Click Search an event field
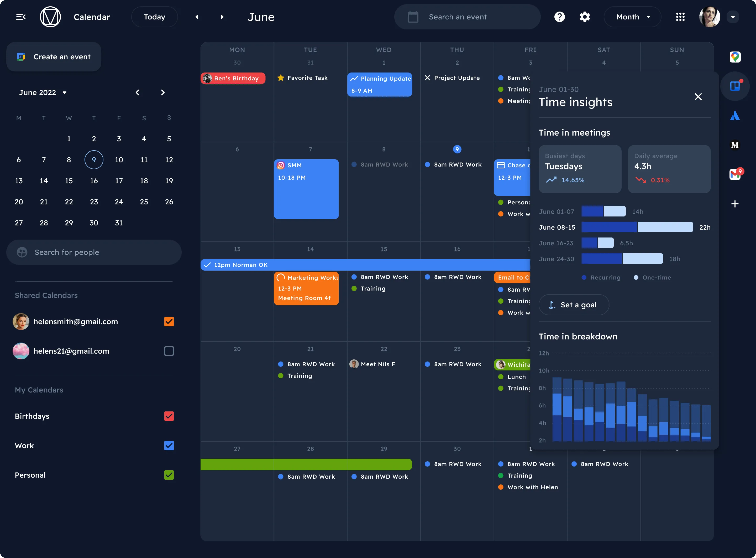This screenshot has width=756, height=558. coord(467,17)
